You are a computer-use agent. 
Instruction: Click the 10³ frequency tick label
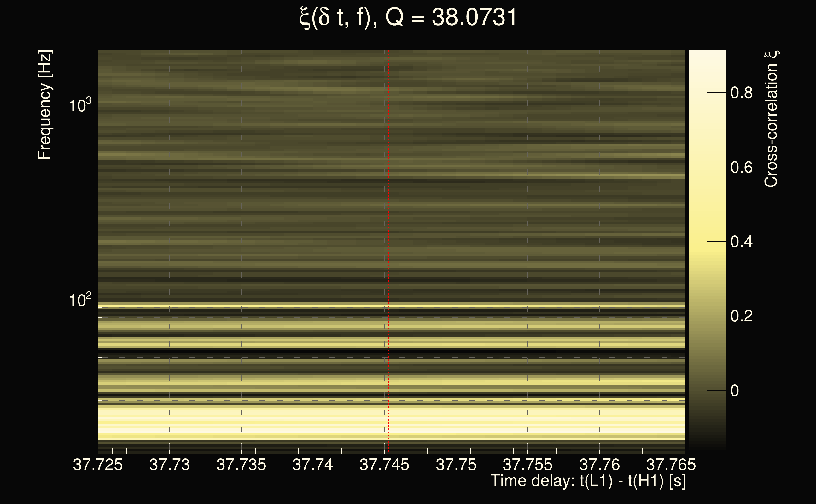pyautogui.click(x=80, y=105)
